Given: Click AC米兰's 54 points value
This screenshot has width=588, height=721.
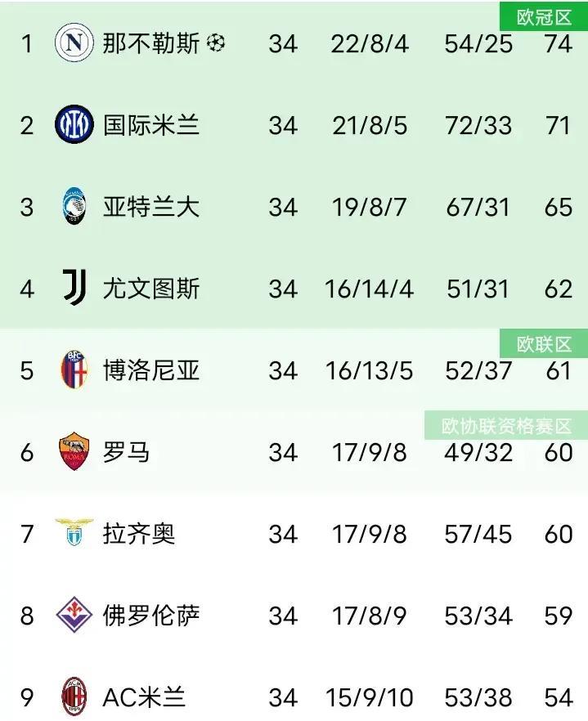Looking at the screenshot, I should click(x=558, y=697).
